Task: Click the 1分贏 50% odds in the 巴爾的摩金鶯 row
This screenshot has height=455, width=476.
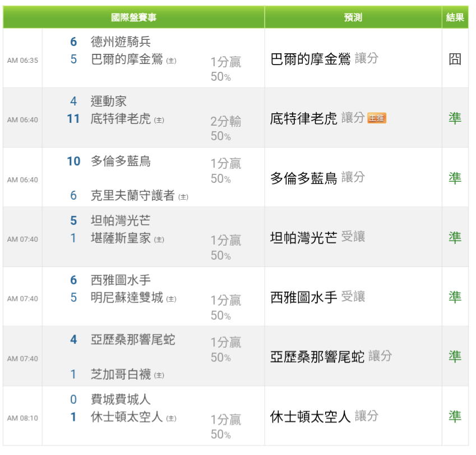Action: pos(226,69)
